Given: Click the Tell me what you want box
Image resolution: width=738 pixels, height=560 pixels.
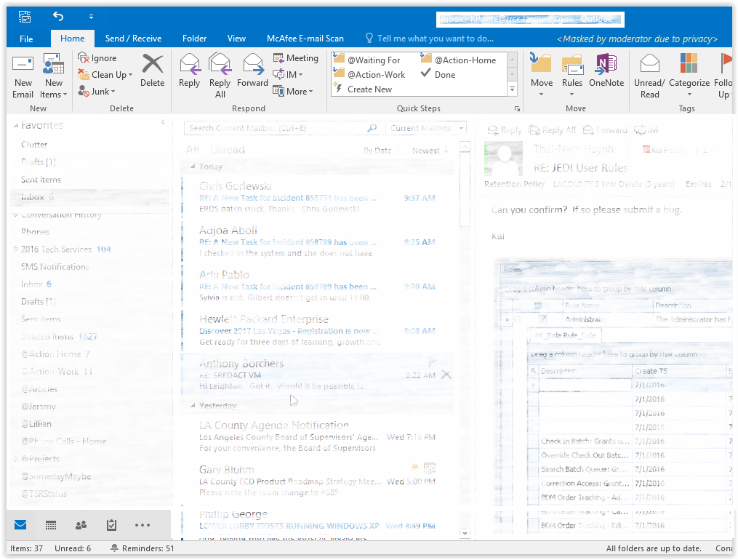Looking at the screenshot, I should tap(430, 39).
